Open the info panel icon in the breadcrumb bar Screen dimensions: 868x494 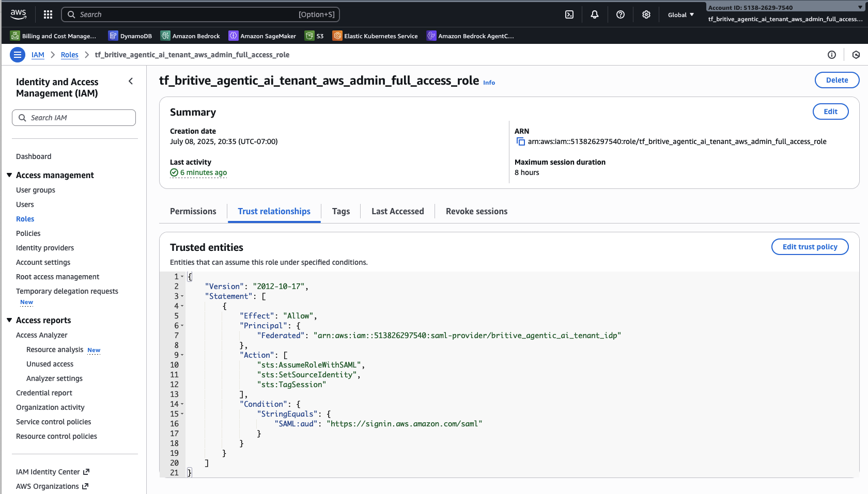(832, 55)
